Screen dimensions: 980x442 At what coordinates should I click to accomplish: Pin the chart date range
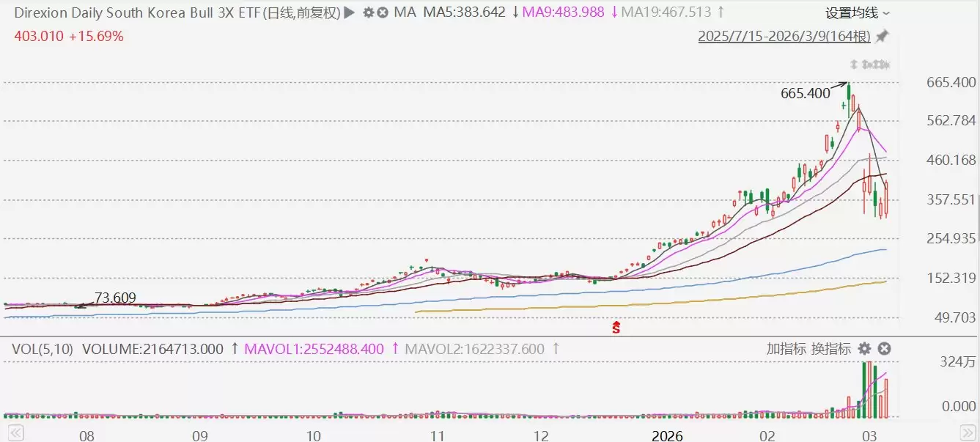(x=882, y=36)
